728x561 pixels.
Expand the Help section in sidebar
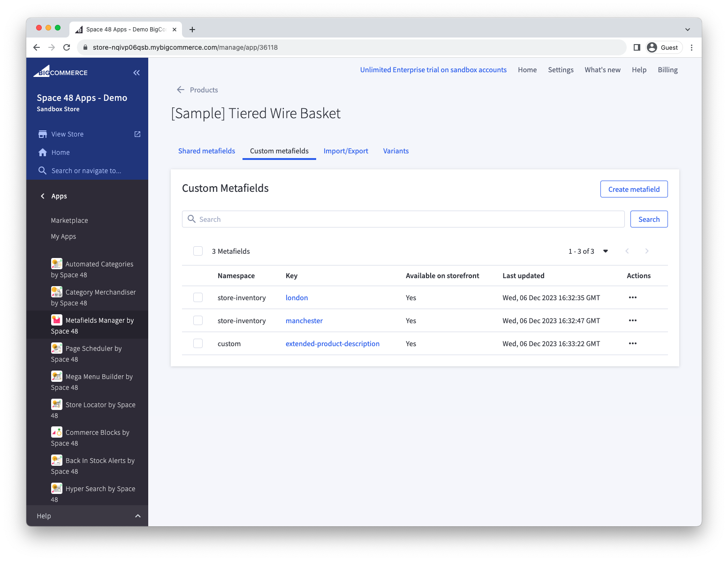(x=87, y=516)
